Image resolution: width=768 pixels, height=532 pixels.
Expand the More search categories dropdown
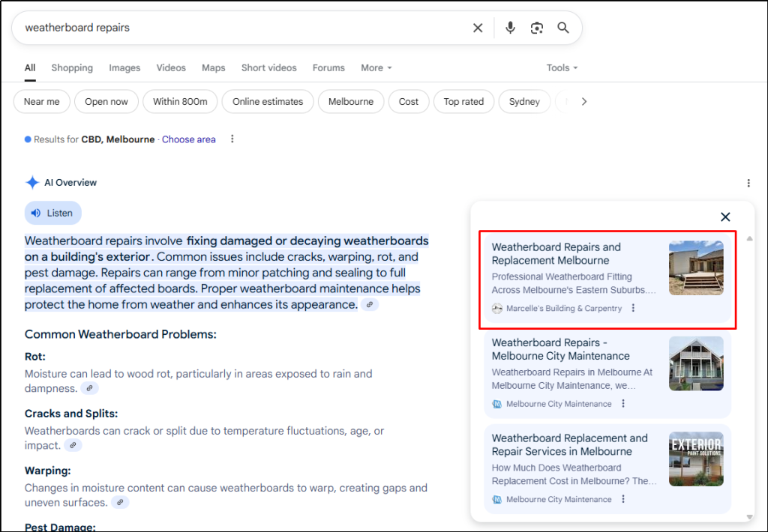click(376, 67)
